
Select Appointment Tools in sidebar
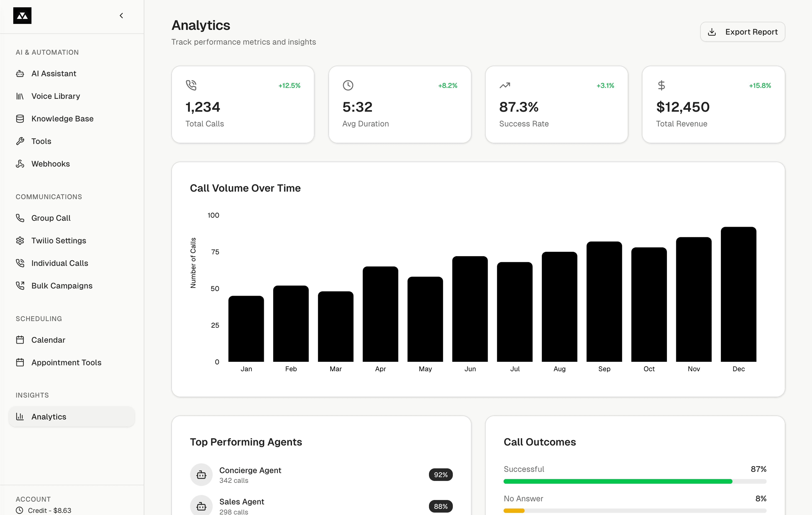(66, 362)
